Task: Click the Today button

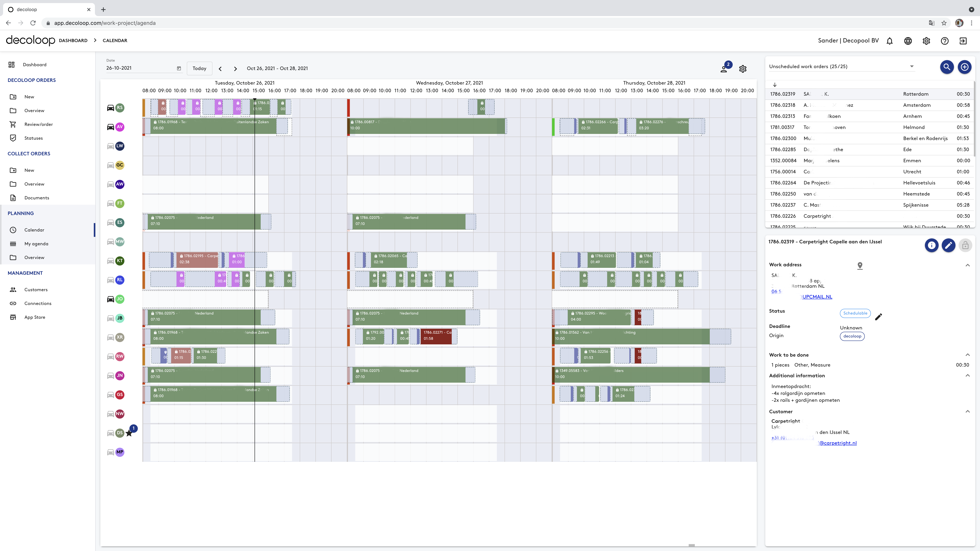Action: (199, 68)
